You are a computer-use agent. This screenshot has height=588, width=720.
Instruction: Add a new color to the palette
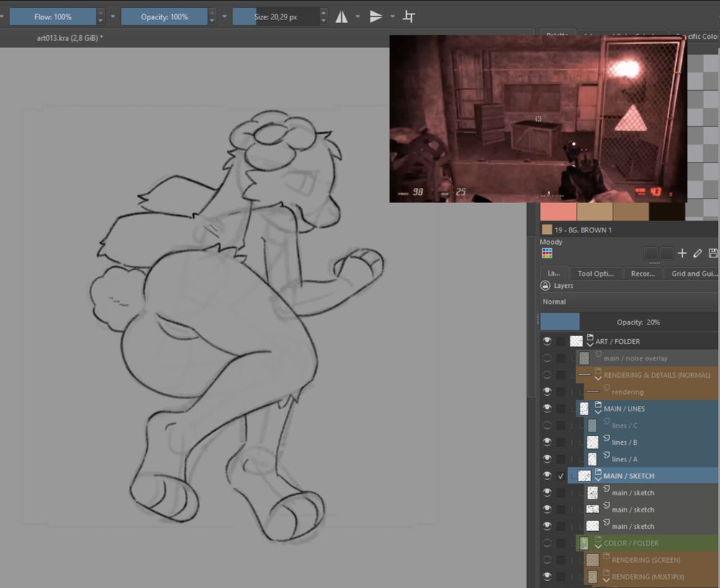(683, 253)
